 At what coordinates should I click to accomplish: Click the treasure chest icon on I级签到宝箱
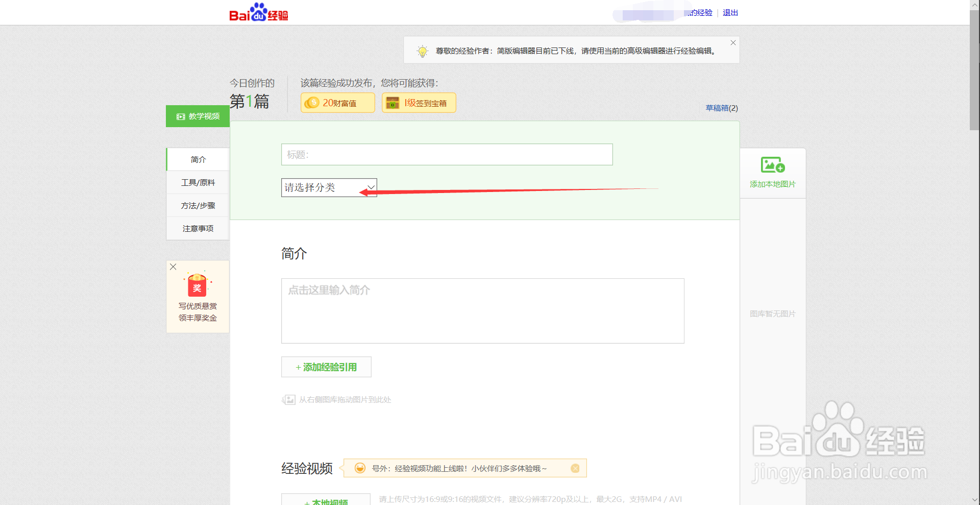pos(392,103)
